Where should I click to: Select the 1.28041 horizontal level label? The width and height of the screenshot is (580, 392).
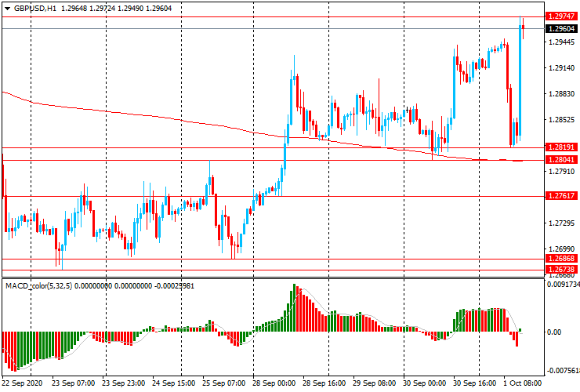point(562,159)
